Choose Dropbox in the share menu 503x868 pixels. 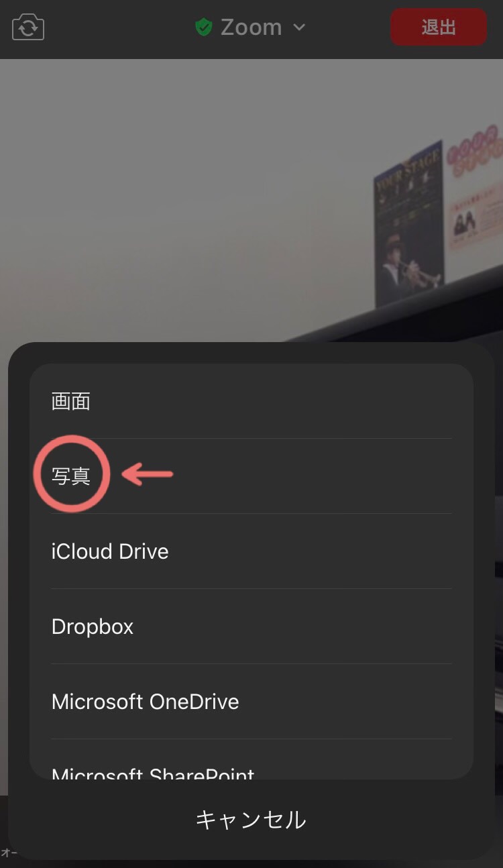251,627
